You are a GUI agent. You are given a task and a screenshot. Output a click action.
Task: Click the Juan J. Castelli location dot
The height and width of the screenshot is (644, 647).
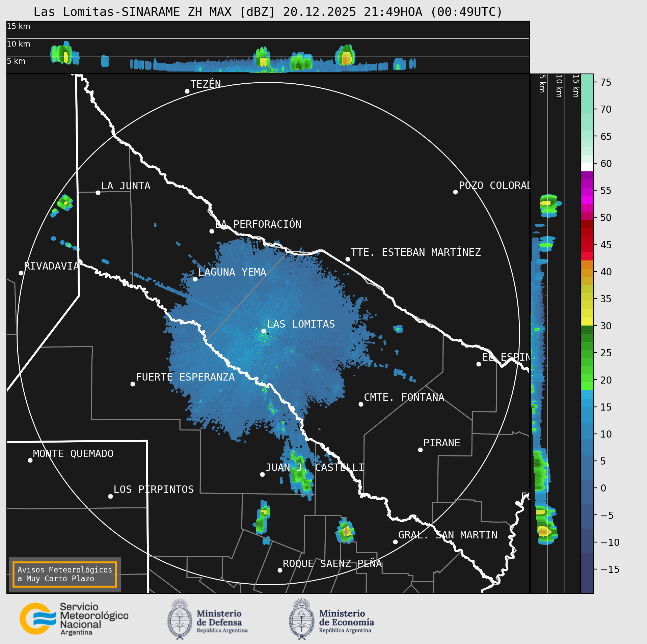262,474
